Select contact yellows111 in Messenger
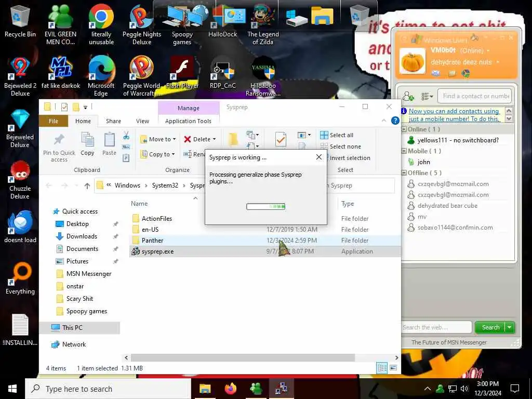 point(458,140)
